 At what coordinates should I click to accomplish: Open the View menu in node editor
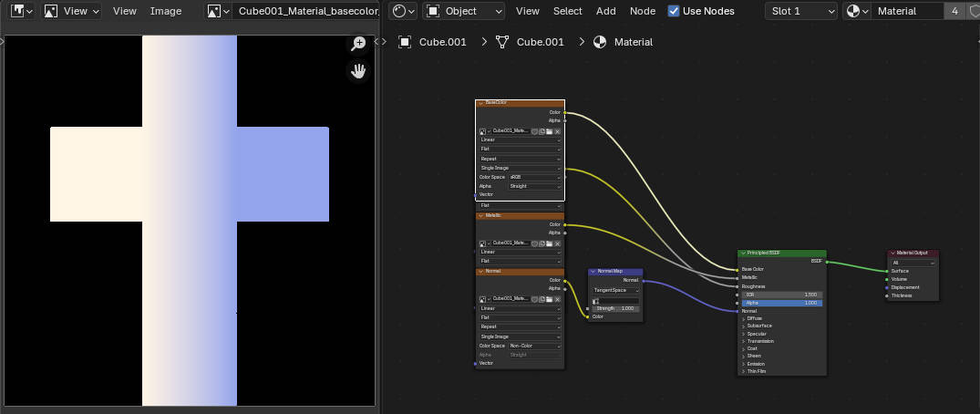pyautogui.click(x=528, y=11)
